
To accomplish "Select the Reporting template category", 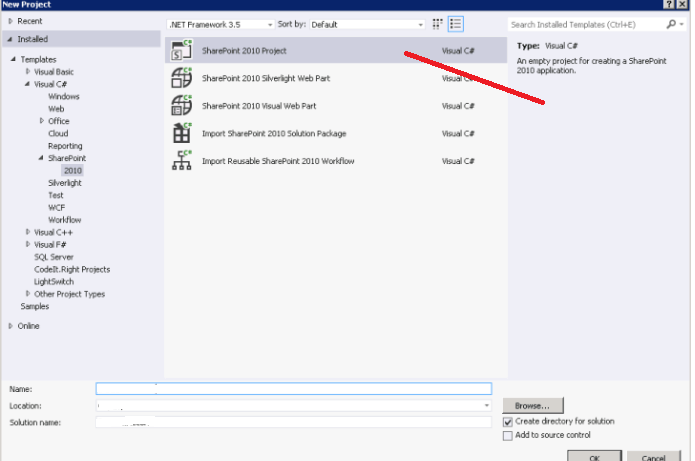I will point(65,146).
